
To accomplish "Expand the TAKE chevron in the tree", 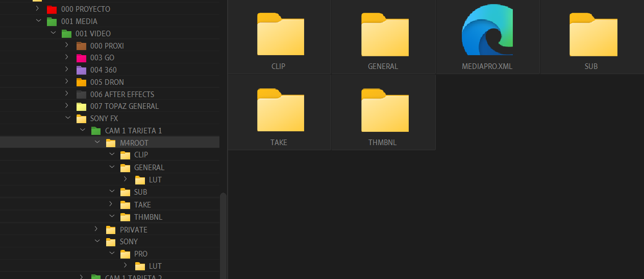I will click(x=111, y=204).
